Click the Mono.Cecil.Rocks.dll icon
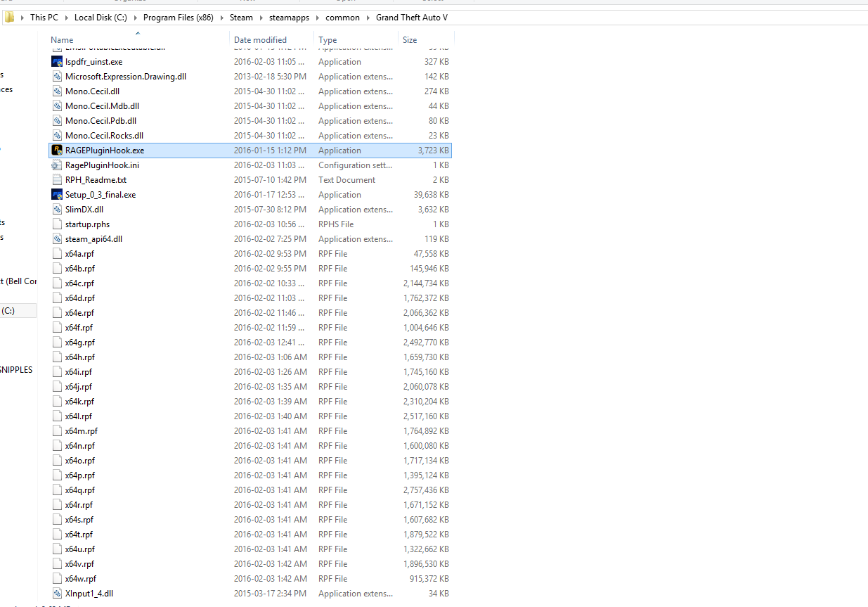The image size is (868, 607). 58,136
